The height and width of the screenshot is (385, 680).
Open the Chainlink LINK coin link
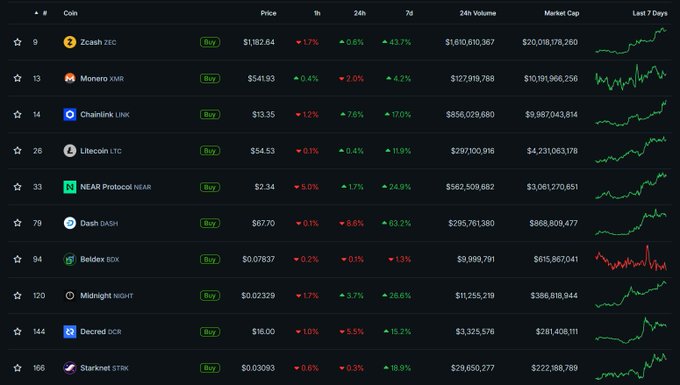point(105,114)
